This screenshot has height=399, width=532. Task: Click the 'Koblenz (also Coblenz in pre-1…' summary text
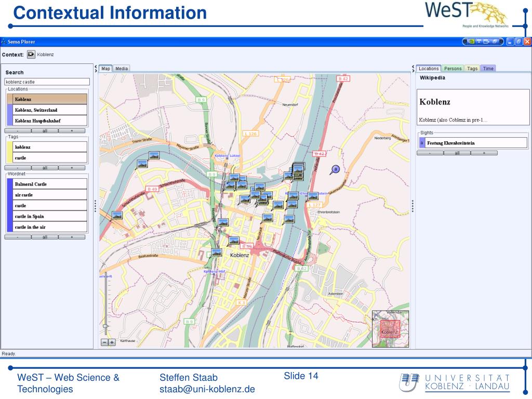click(x=453, y=120)
